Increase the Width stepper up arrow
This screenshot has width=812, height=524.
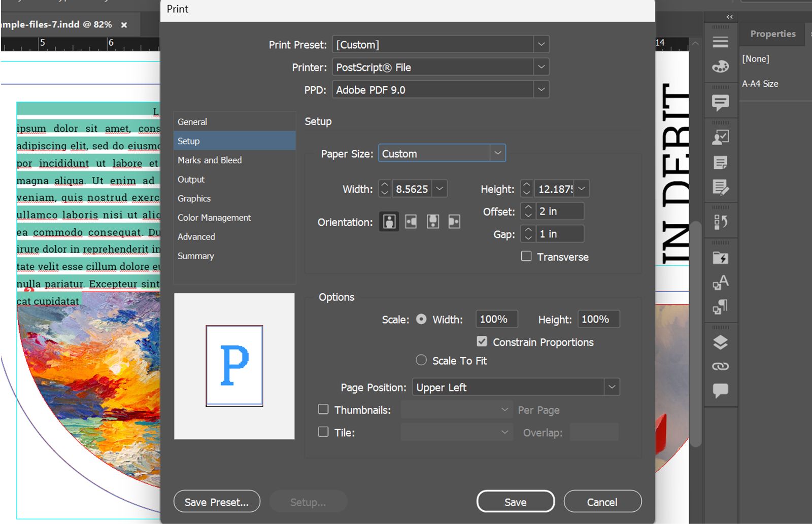(x=384, y=185)
